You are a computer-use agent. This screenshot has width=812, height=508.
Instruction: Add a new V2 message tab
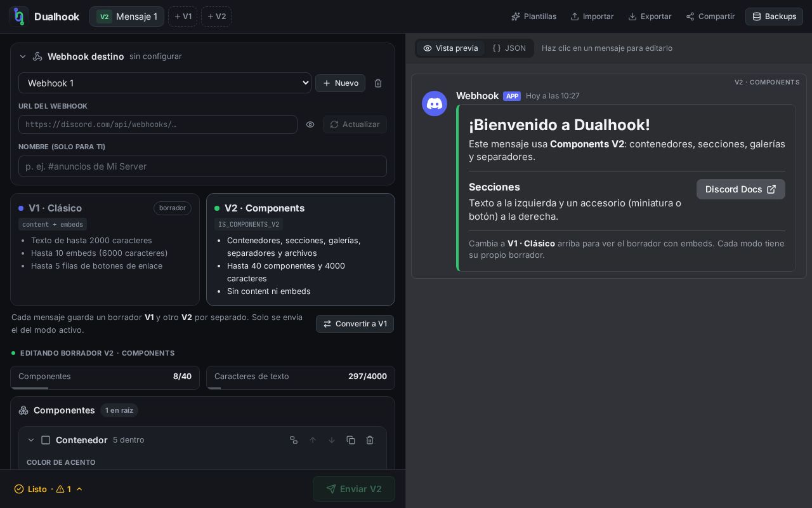[x=216, y=17]
